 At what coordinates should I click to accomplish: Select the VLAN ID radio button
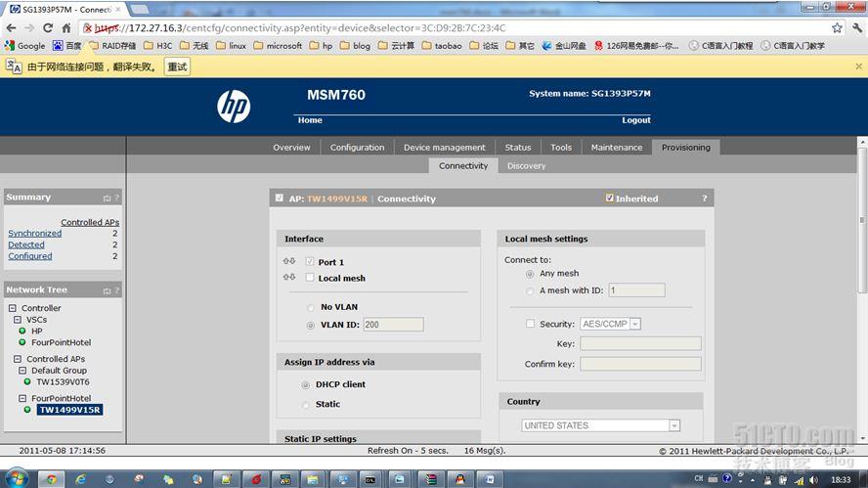tap(311, 325)
